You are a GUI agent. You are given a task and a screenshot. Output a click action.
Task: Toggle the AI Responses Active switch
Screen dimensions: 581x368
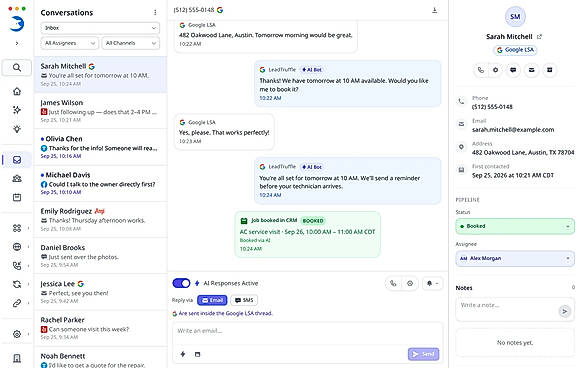(x=181, y=284)
